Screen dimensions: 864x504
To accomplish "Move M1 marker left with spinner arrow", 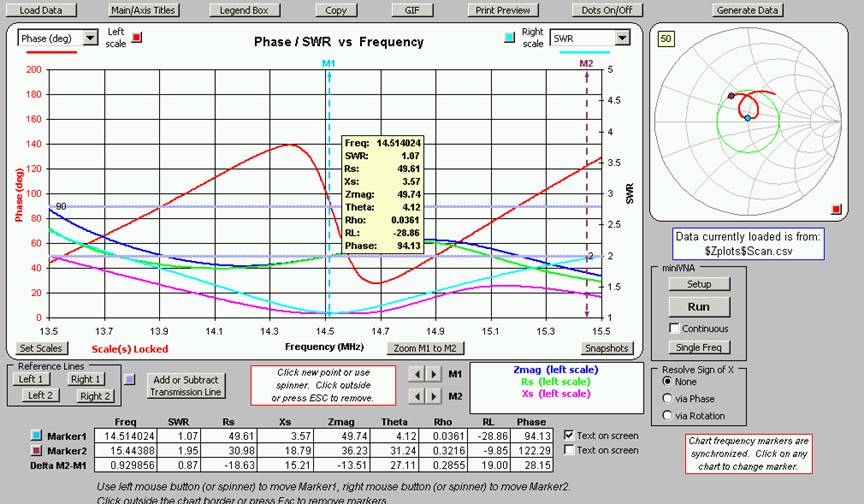I will point(418,373).
